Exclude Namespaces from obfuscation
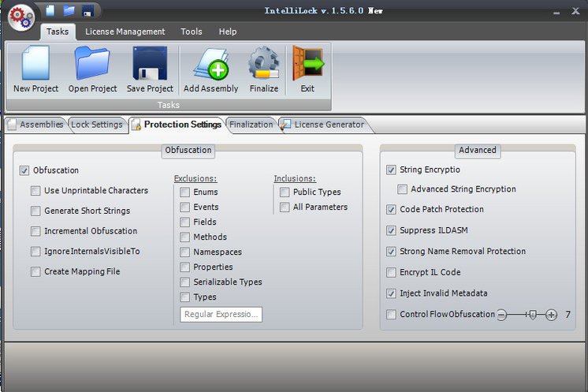 click(184, 252)
